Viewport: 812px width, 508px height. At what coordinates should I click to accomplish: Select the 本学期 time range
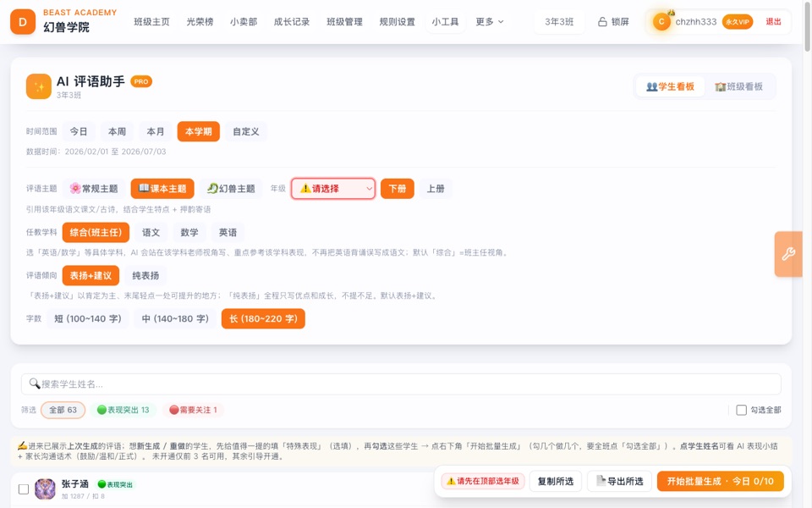(198, 132)
